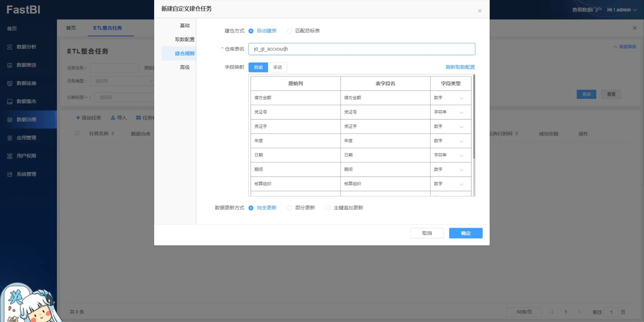Image resolution: width=644 pixels, height=322 pixels.
Task: Click the 表字段名 cell 借方金额
Action: point(385,98)
